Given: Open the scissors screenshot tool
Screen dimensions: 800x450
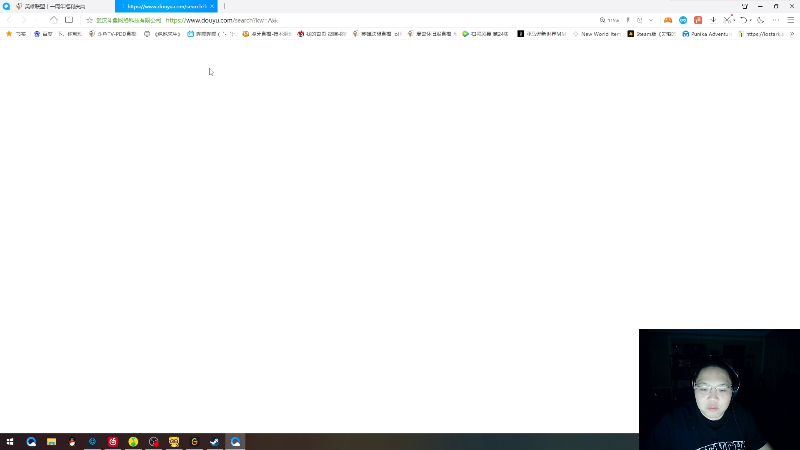Looking at the screenshot, I should pos(728,20).
